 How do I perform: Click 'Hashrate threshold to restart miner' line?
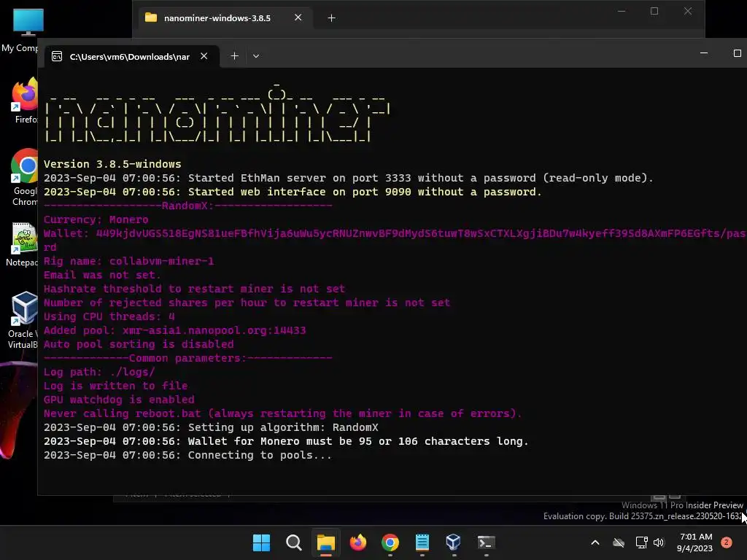tap(194, 289)
